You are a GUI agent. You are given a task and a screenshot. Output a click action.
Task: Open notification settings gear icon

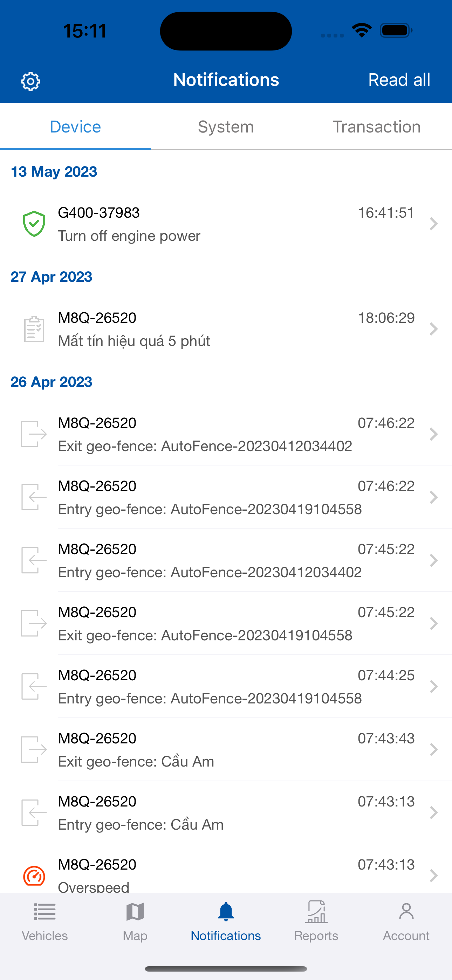coord(30,81)
